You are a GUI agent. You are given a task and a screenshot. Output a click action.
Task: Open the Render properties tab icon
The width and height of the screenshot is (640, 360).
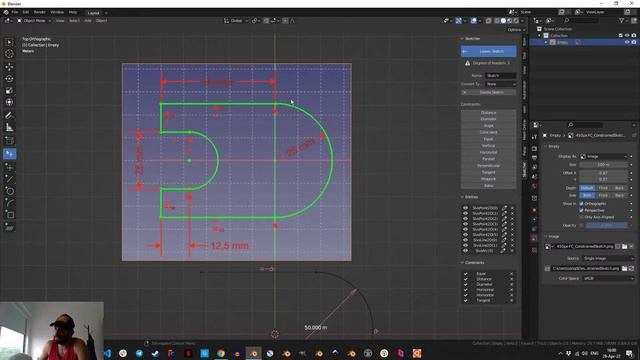[x=534, y=148]
